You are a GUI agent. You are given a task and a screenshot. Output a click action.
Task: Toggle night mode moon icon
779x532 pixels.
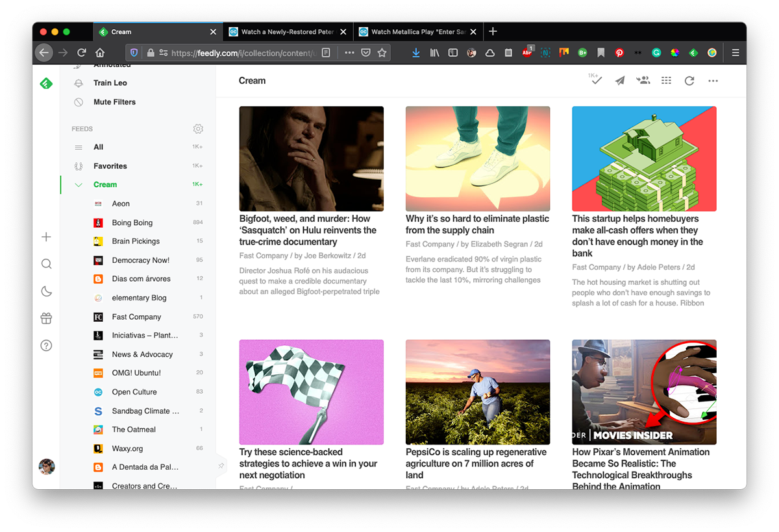tap(46, 291)
